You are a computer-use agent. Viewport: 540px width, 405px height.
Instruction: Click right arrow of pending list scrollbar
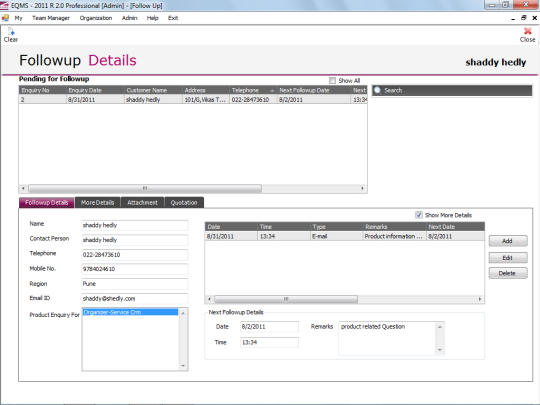[362, 188]
